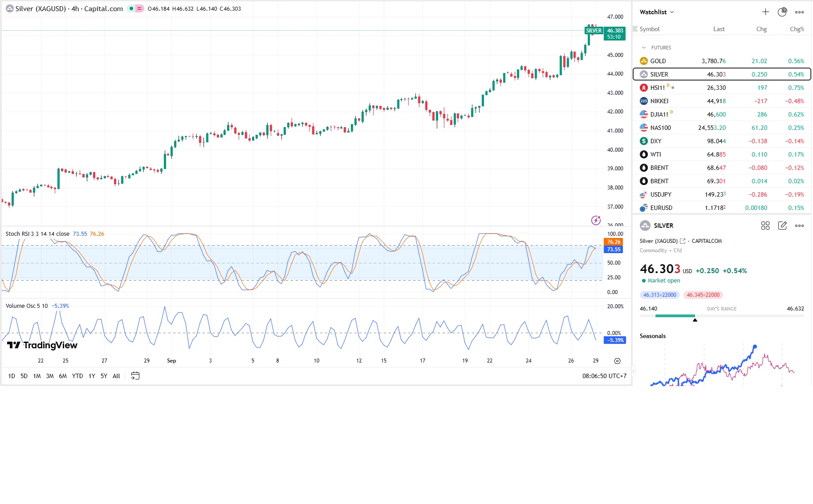
Task: Click the go-to-date calendar icon
Action: (135, 376)
